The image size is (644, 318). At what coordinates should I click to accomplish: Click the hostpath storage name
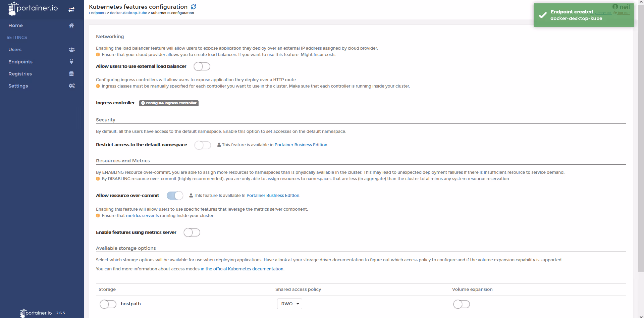(131, 304)
